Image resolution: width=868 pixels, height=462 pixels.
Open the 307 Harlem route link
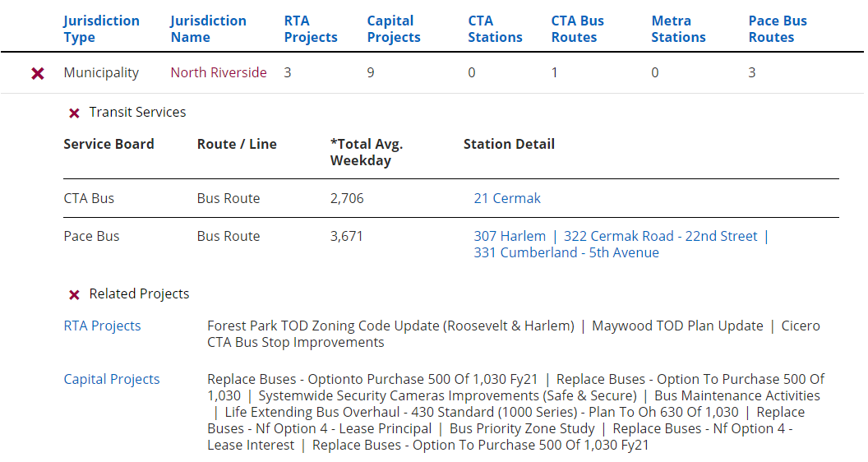(510, 236)
